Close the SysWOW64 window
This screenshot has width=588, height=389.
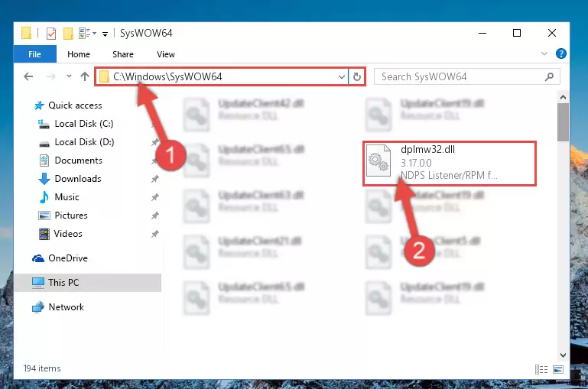[551, 34]
